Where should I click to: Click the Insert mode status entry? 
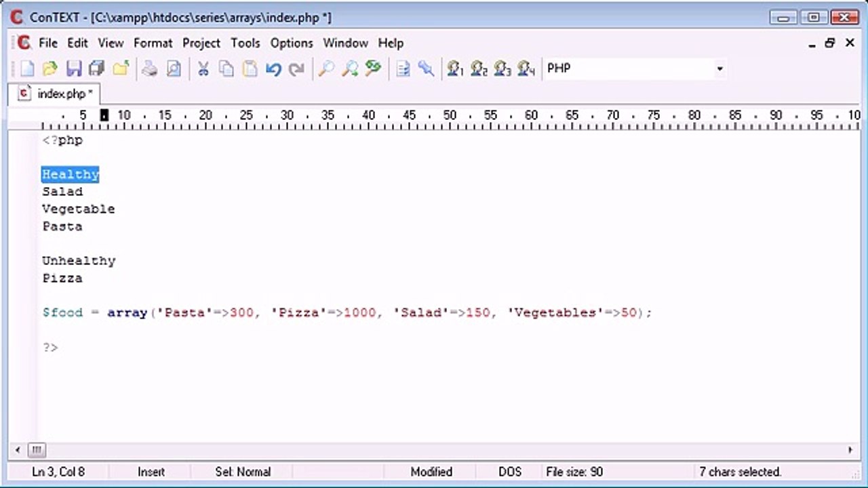click(151, 472)
